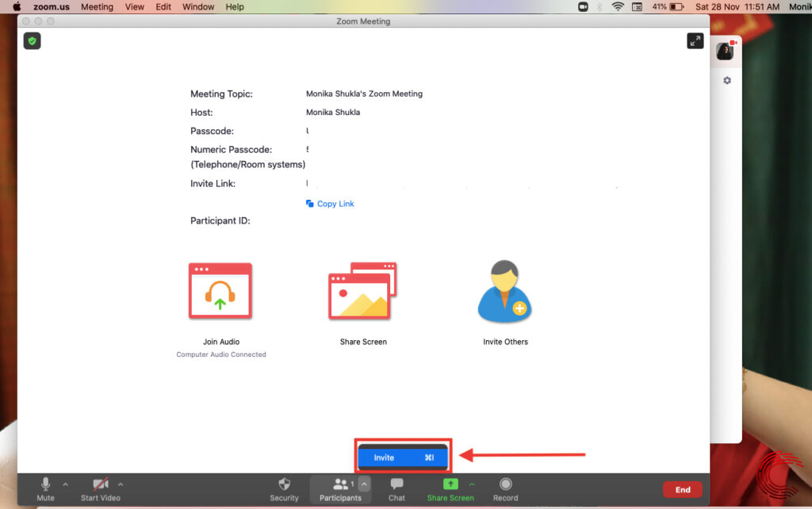Click the red End button
This screenshot has height=509, width=812.
(x=683, y=489)
